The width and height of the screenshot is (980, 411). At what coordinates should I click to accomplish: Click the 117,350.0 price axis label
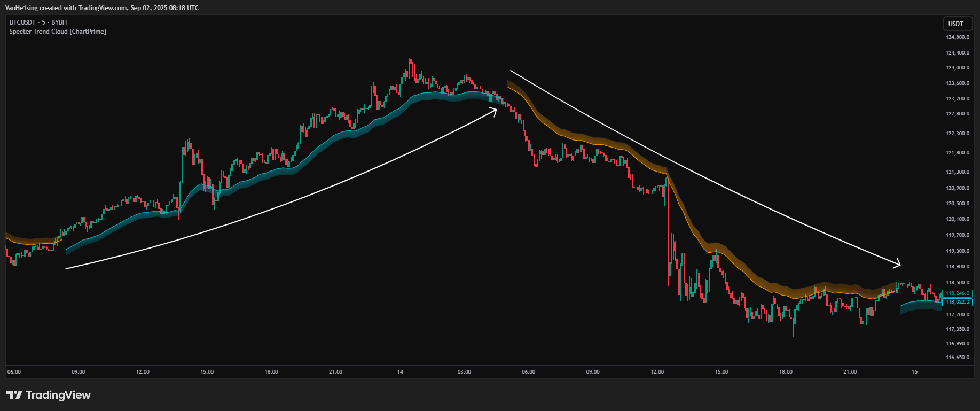click(958, 329)
